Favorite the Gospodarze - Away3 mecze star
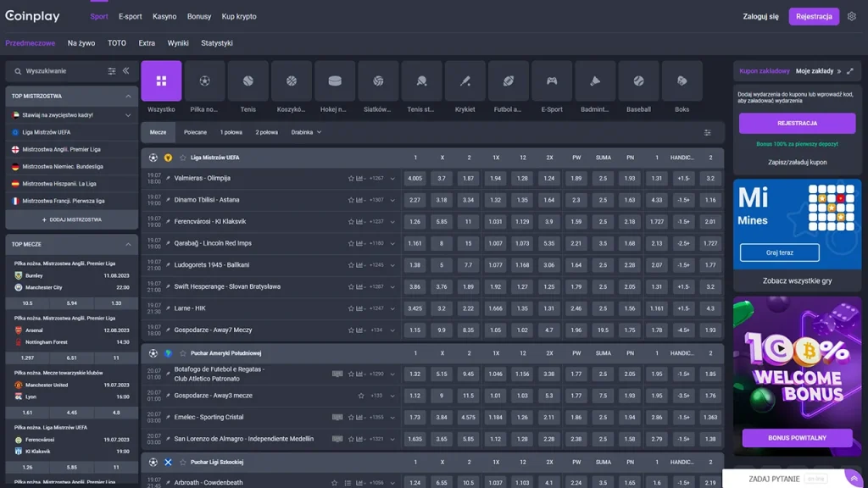 click(x=361, y=396)
